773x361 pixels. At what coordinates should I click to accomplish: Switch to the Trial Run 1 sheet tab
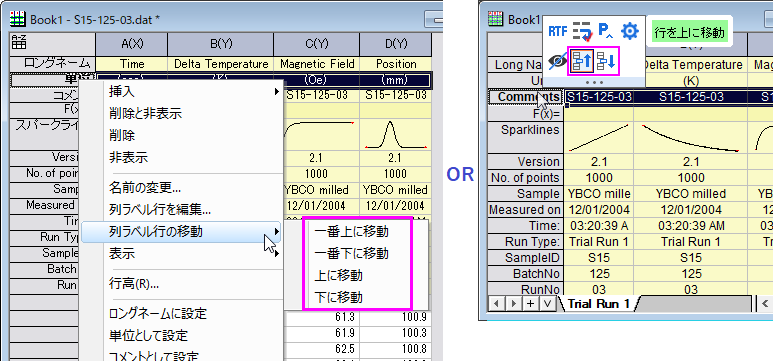598,303
